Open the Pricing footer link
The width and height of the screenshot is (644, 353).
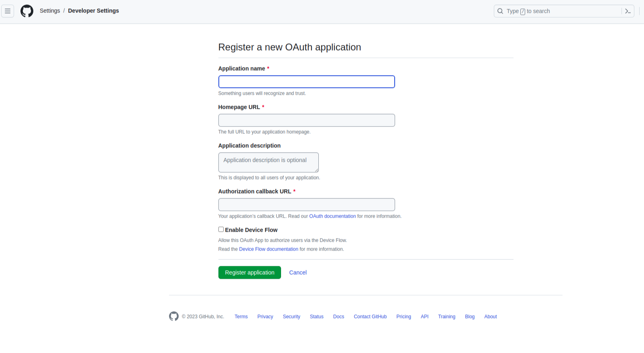click(x=404, y=317)
